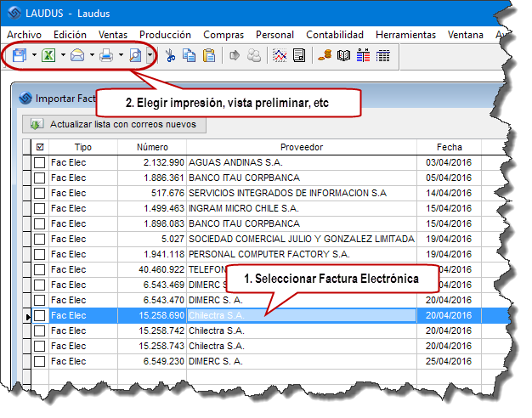Click the report document toolbar icon
The image size is (532, 418).
pos(299,55)
